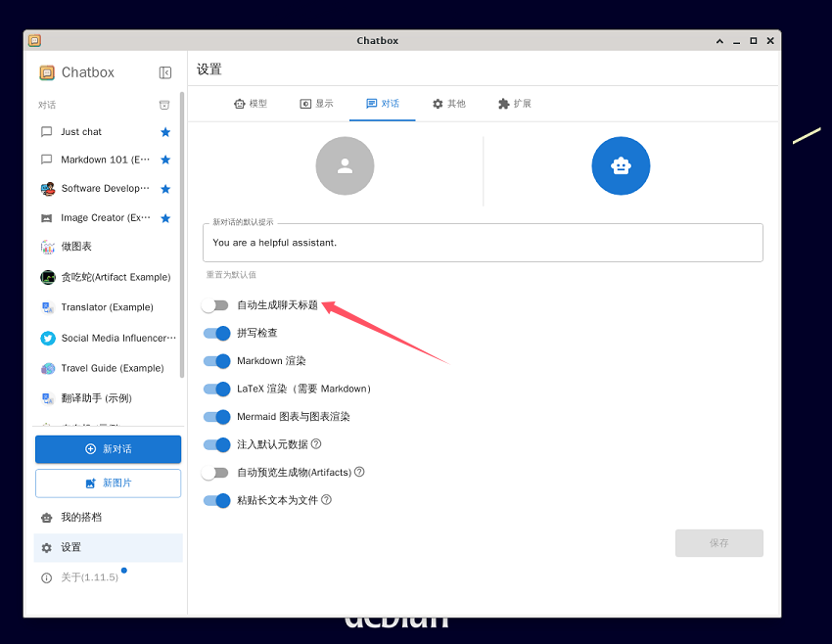Image resolution: width=832 pixels, height=644 pixels.
Task: Click the user avatar circle
Action: 345,166
